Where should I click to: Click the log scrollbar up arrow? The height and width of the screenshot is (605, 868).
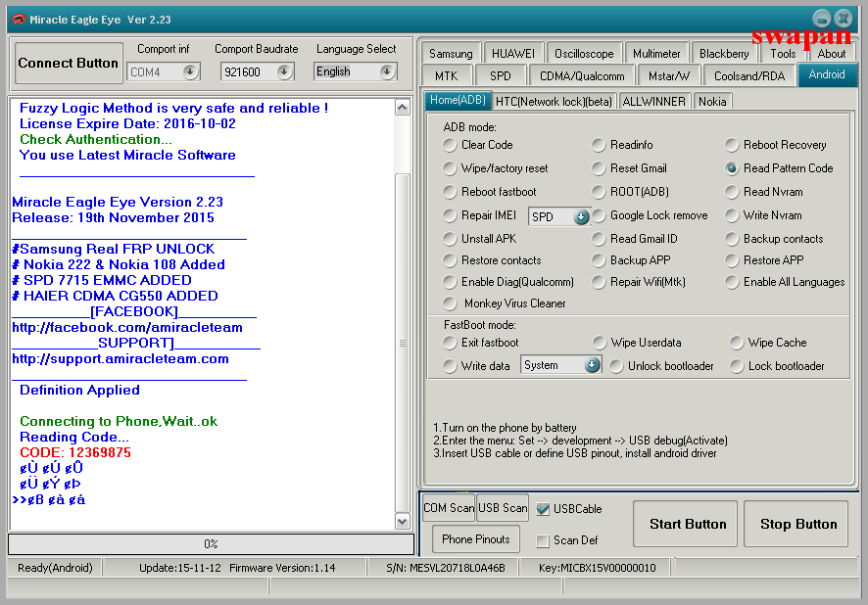click(x=403, y=108)
